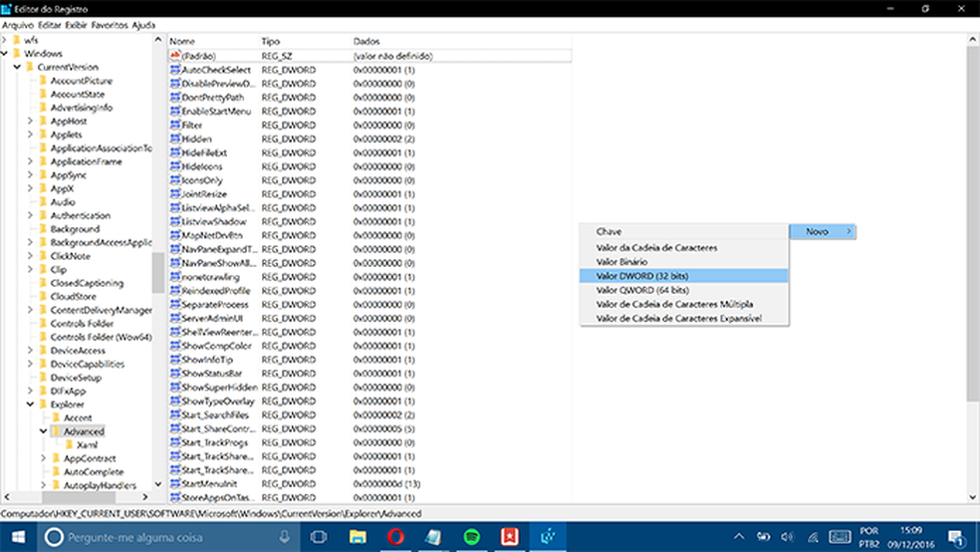Click the red bookmark app taskbar icon
This screenshot has height=552, width=980.
click(510, 537)
